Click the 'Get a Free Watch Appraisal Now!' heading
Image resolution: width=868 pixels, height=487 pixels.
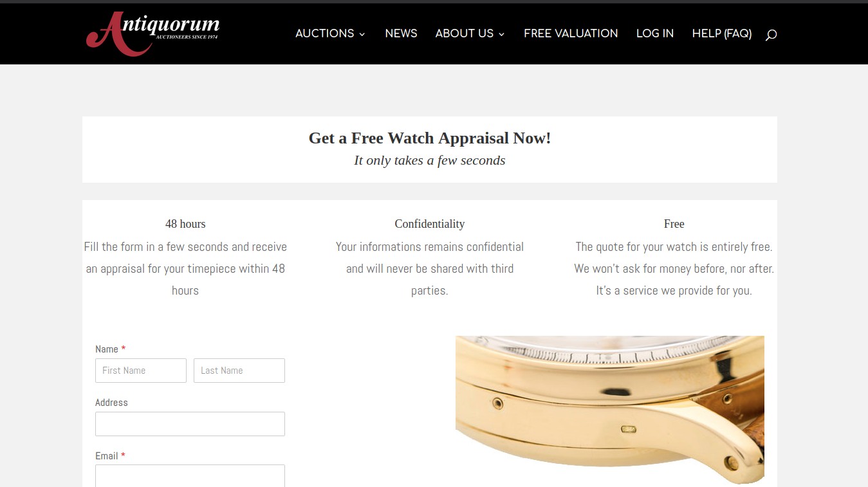[x=430, y=138]
